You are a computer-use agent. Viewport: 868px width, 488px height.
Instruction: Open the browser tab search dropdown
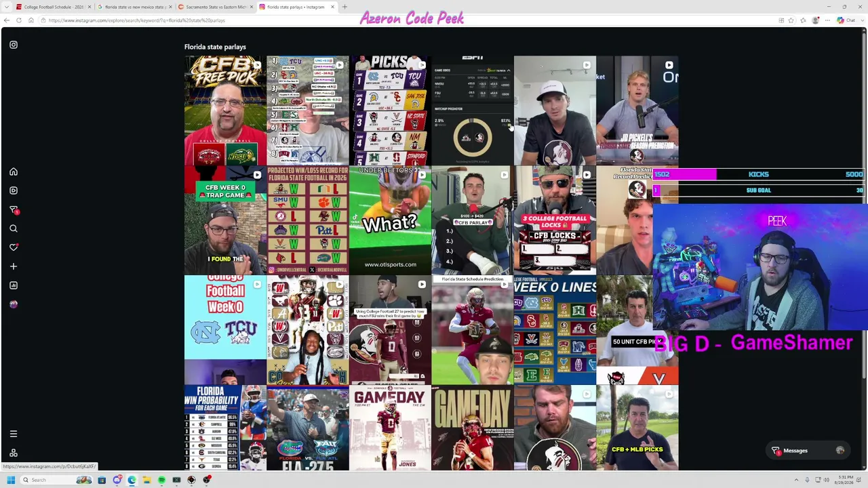tap(7, 7)
